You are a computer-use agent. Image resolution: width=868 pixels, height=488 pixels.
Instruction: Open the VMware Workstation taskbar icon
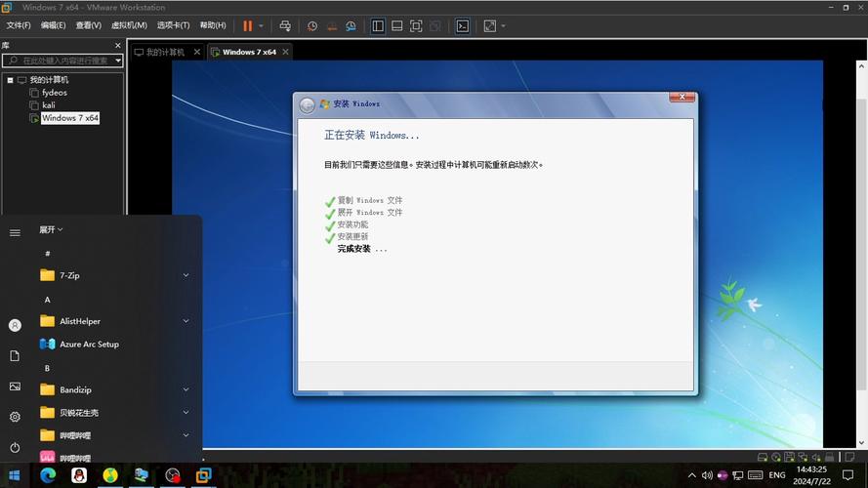(204, 475)
